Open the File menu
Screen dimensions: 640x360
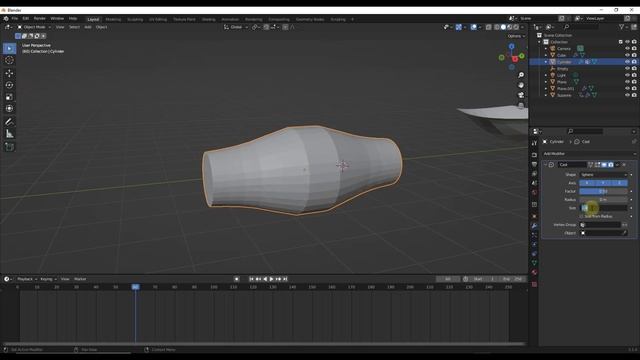click(x=15, y=19)
